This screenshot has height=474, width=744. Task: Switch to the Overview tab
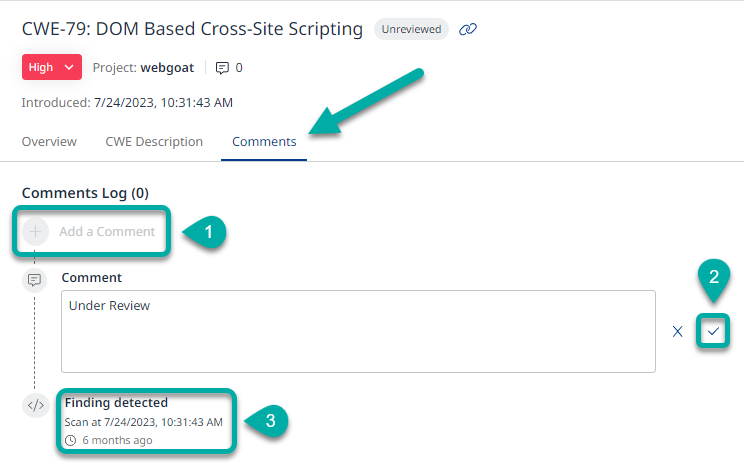tap(49, 142)
